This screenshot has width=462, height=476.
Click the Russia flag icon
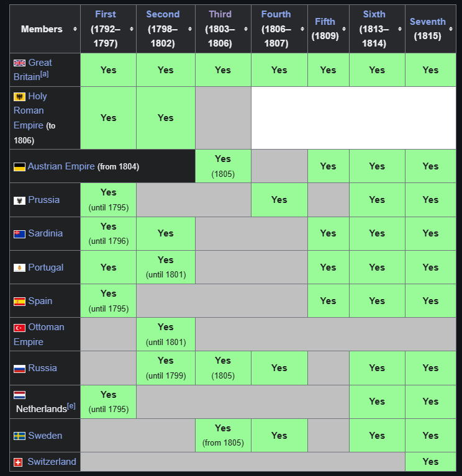pyautogui.click(x=19, y=369)
